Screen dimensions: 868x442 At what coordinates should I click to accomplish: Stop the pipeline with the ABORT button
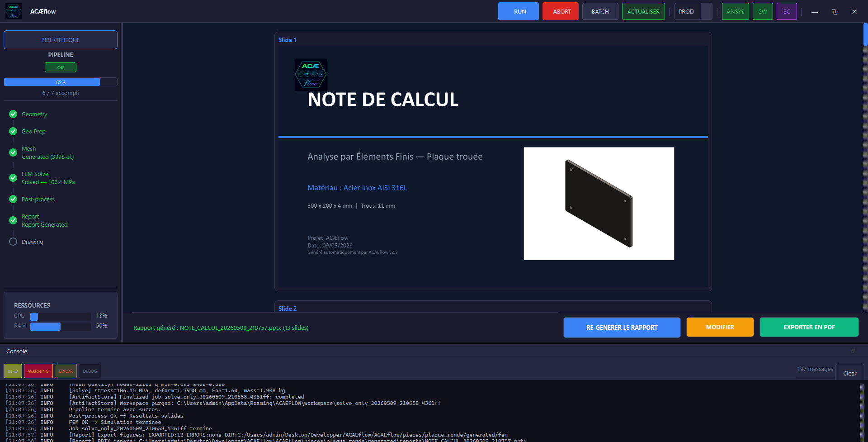point(561,11)
